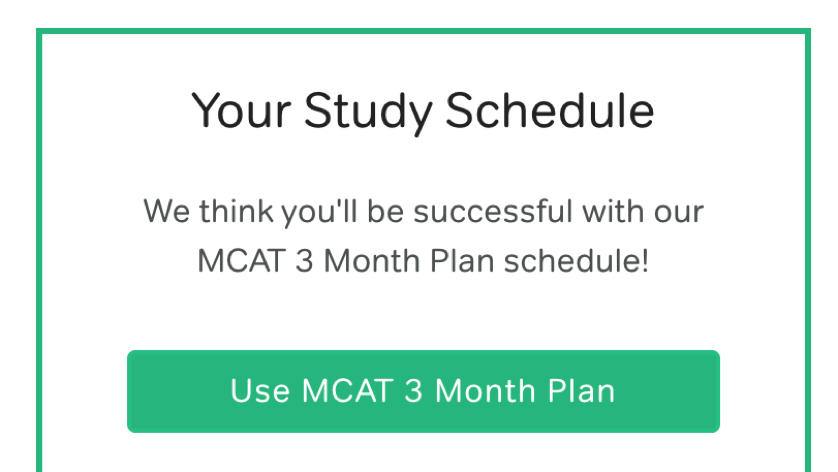Click the word successful in the description
838x472 pixels.
pyautogui.click(x=493, y=210)
